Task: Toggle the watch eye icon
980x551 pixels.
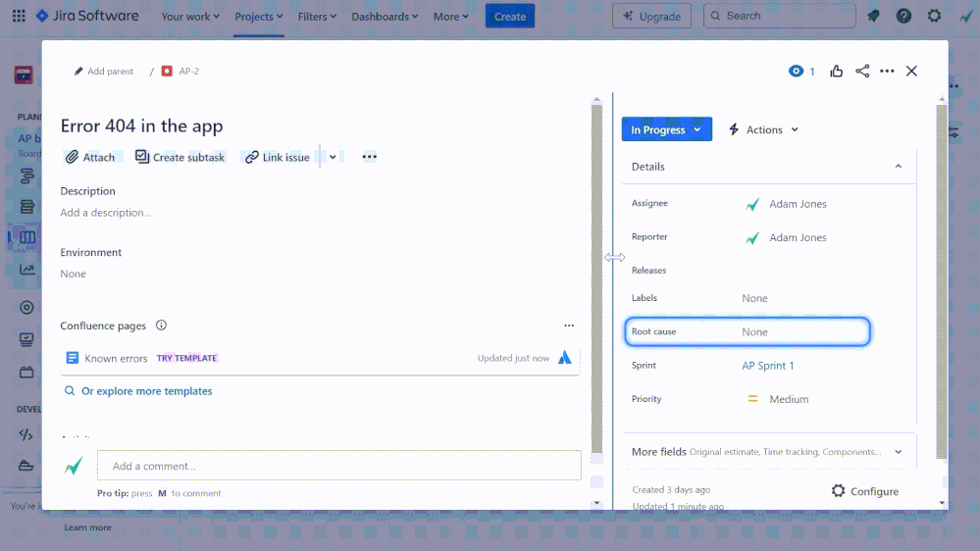Action: [x=796, y=72]
